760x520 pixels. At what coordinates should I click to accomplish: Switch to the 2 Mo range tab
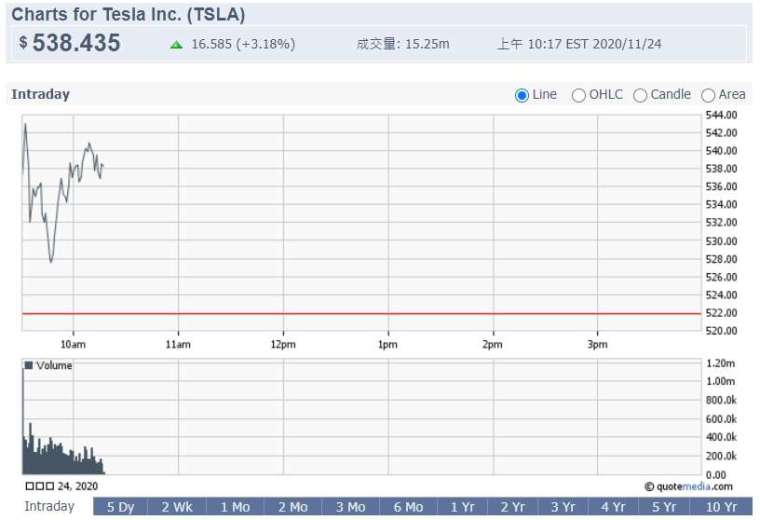click(x=293, y=507)
